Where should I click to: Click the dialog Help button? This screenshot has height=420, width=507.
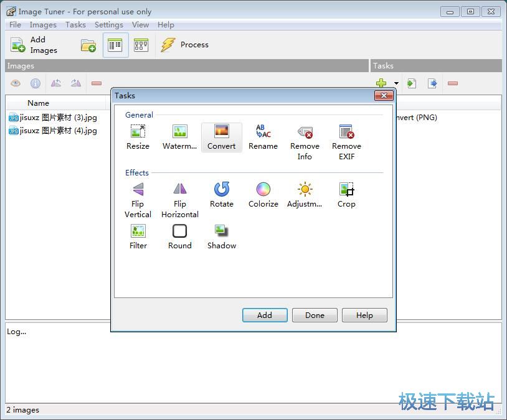tap(364, 315)
